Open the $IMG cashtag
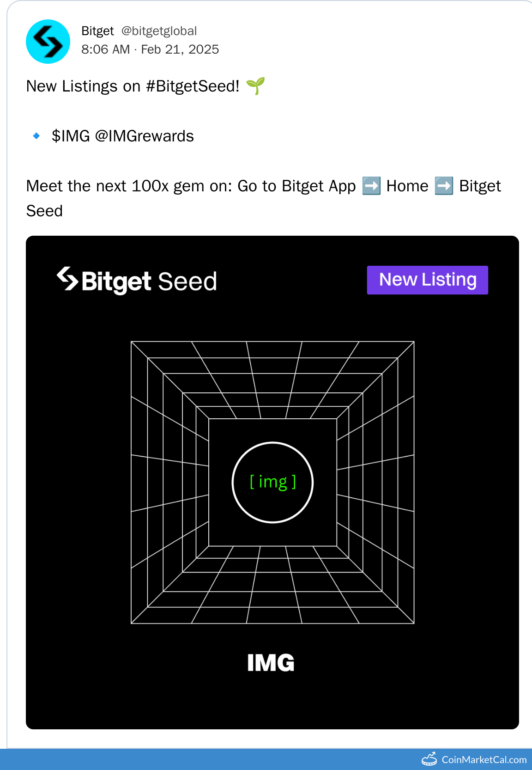Image resolution: width=532 pixels, height=770 pixels. [71, 136]
